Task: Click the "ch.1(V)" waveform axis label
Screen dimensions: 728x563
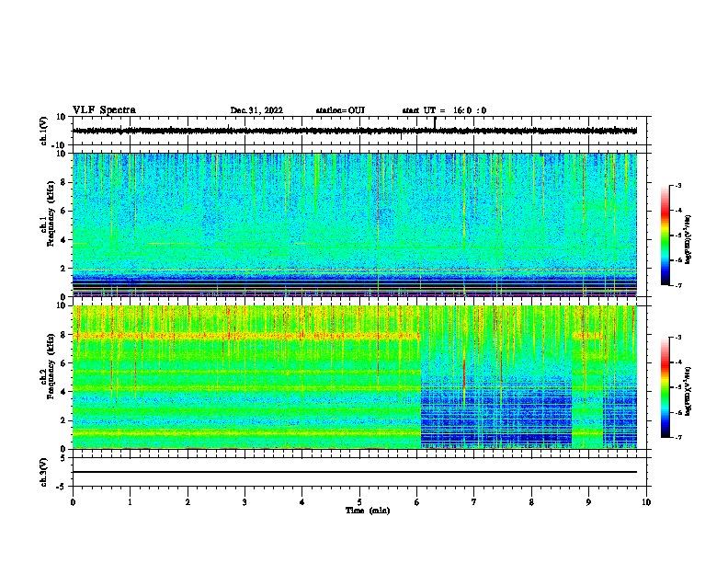Action: coord(43,131)
